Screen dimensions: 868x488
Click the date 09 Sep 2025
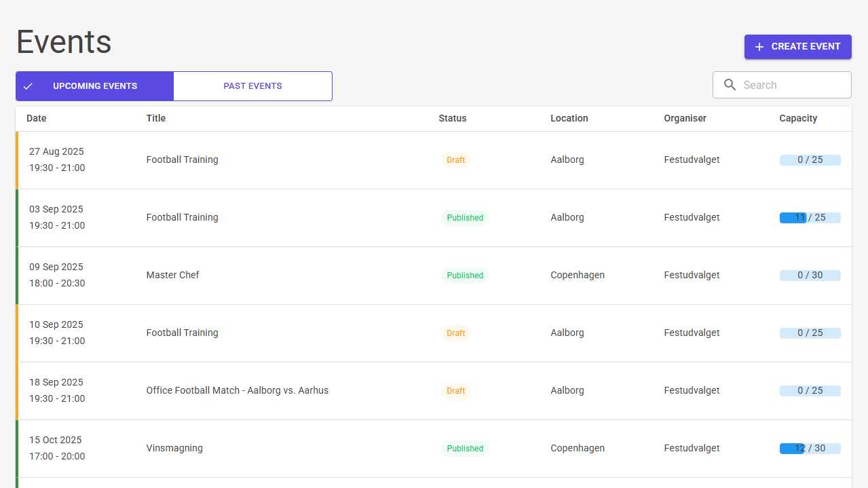[56, 267]
